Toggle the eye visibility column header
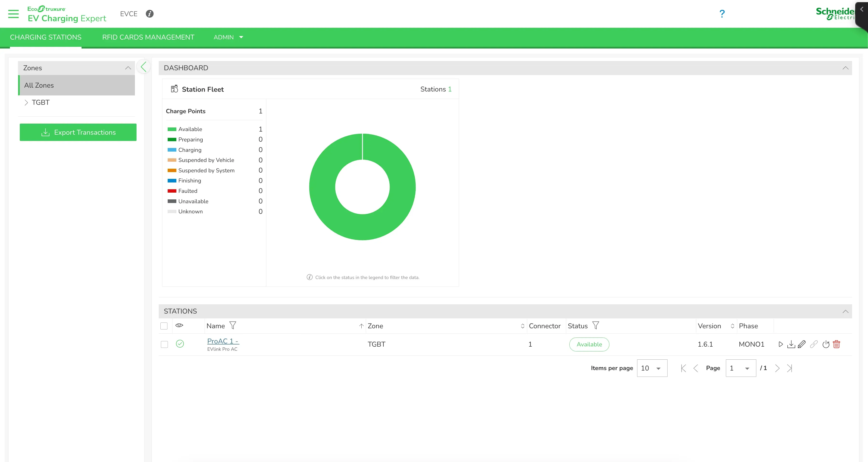868x462 pixels. click(x=179, y=325)
